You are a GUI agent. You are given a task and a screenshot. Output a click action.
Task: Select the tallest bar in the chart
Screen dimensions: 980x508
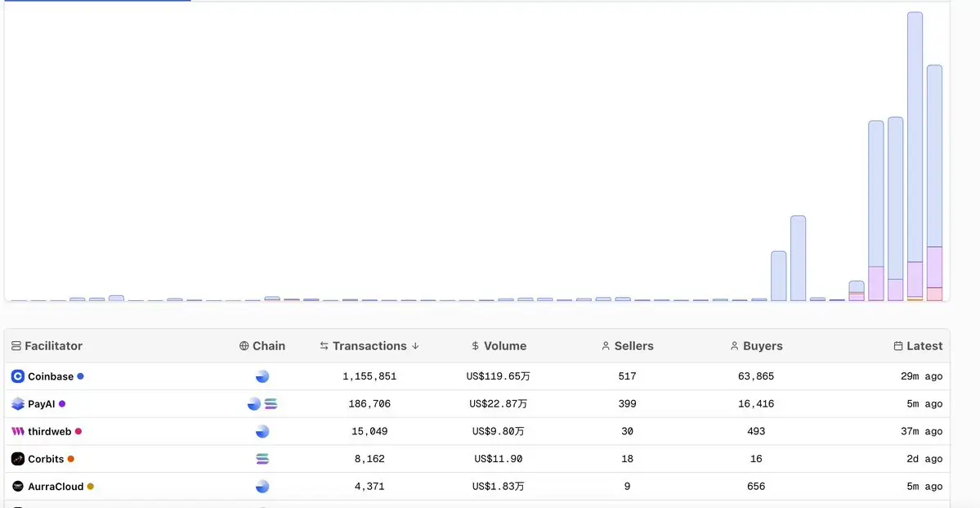(915, 156)
